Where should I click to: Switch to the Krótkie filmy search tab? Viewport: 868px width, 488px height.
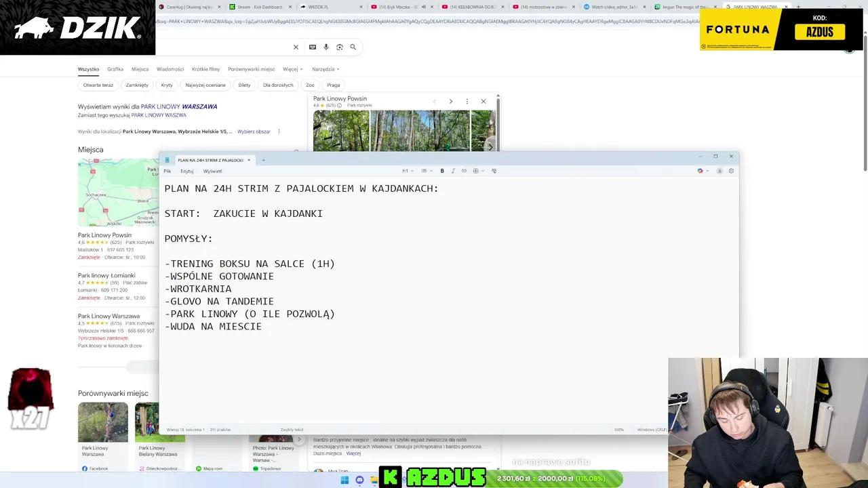tap(205, 69)
